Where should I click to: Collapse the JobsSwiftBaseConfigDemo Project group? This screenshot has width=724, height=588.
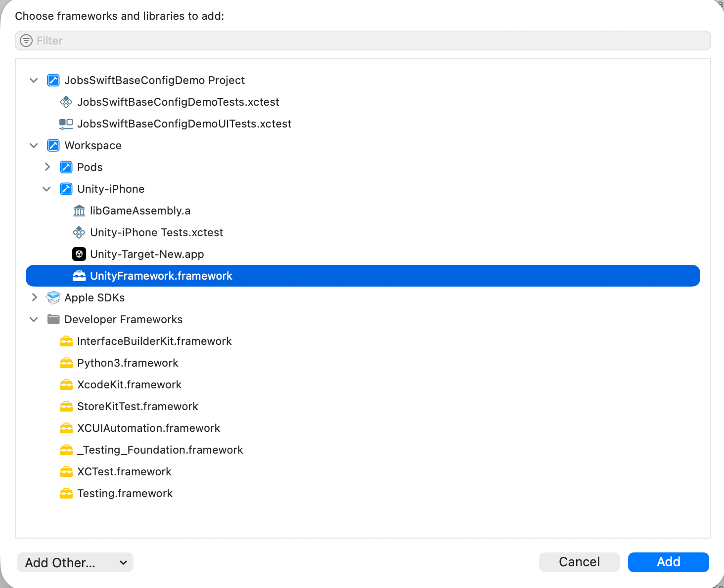(34, 80)
